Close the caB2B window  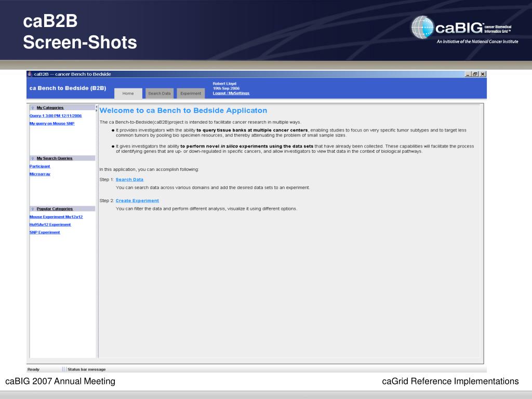483,74
